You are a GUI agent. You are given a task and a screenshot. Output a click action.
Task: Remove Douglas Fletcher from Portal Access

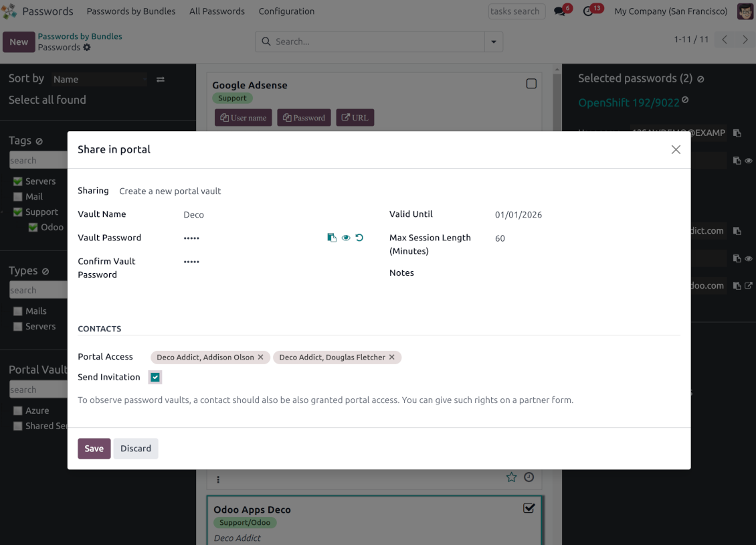coord(392,357)
